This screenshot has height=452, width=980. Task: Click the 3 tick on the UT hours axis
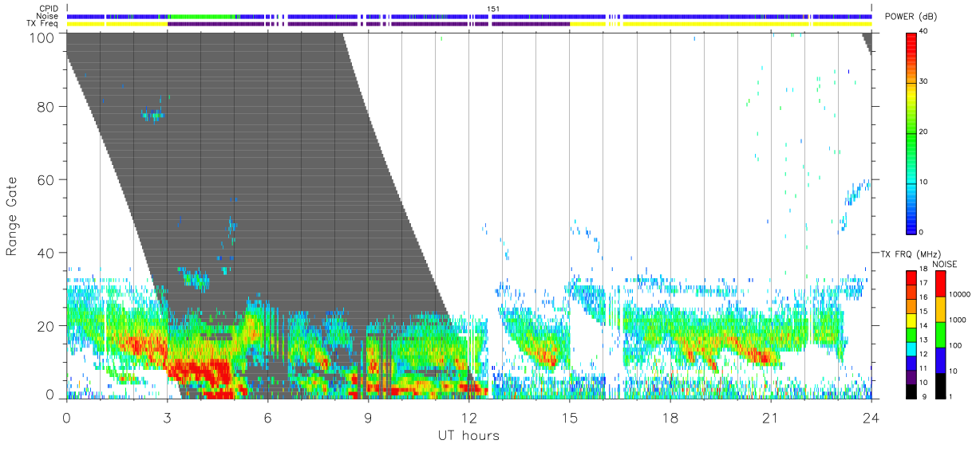click(x=167, y=417)
